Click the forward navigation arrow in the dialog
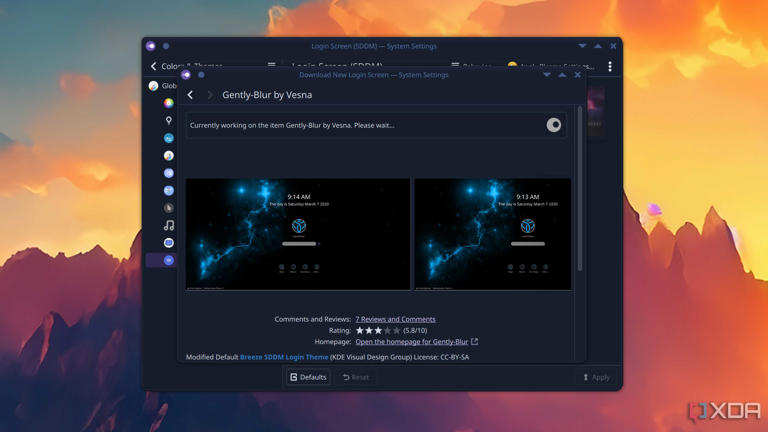768x432 pixels. (x=209, y=95)
